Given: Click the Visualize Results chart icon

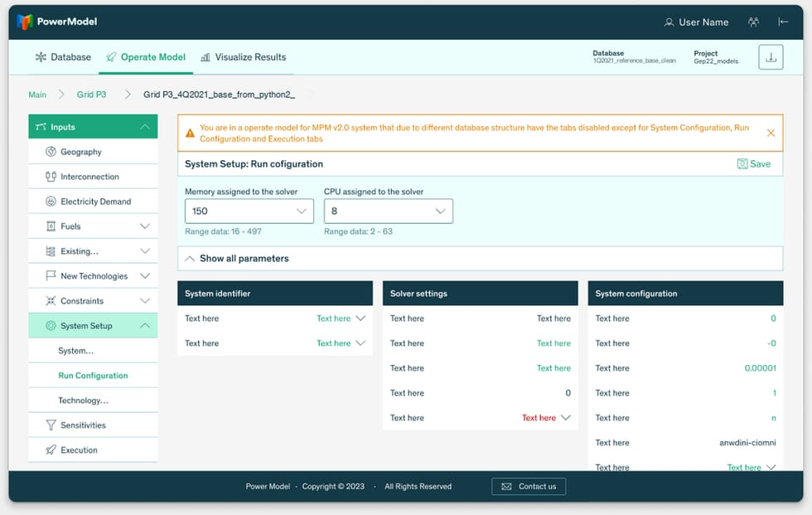Looking at the screenshot, I should (205, 57).
